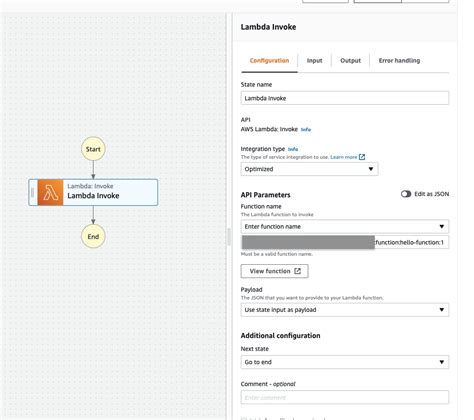Image resolution: width=474 pixels, height=420 pixels.
Task: Click the End node in the workflow
Action: (x=93, y=236)
